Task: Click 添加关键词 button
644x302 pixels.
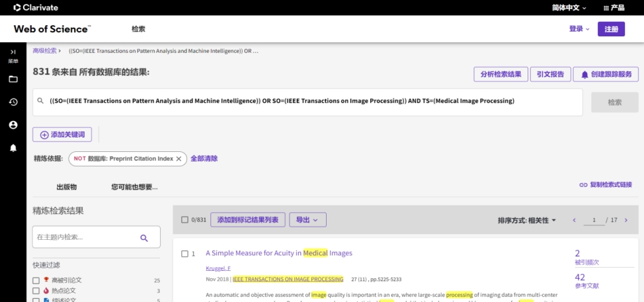Action: 62,135
